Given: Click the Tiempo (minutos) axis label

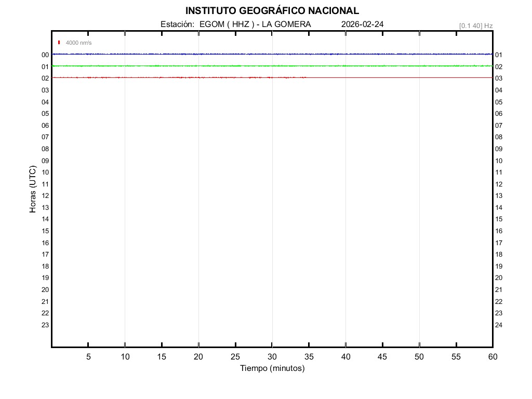Looking at the screenshot, I should click(272, 368).
